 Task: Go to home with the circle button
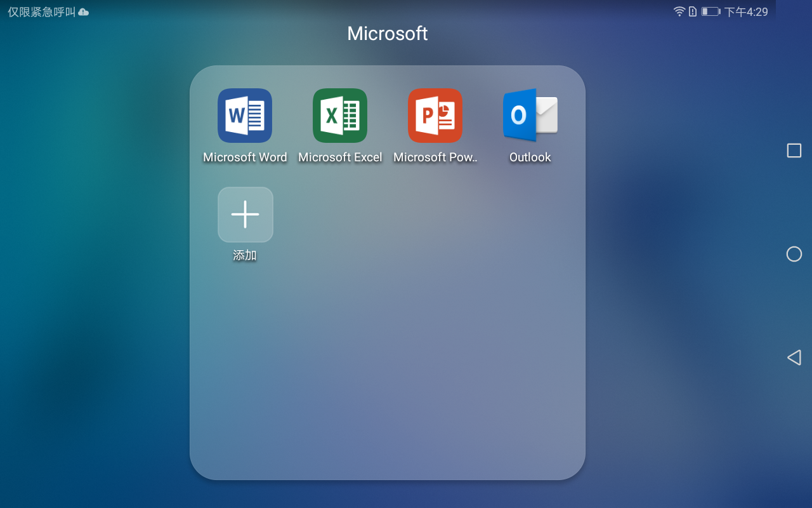pyautogui.click(x=794, y=254)
